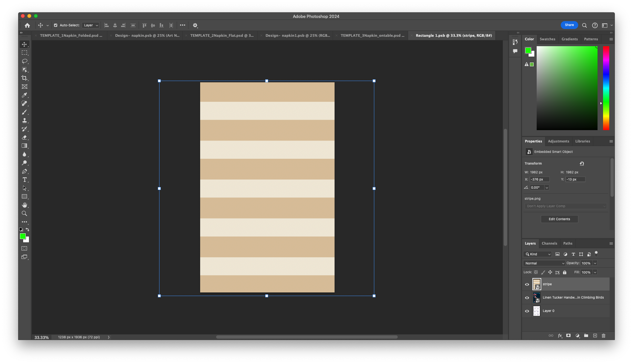
Task: Switch to the Swatches tab
Action: click(547, 39)
